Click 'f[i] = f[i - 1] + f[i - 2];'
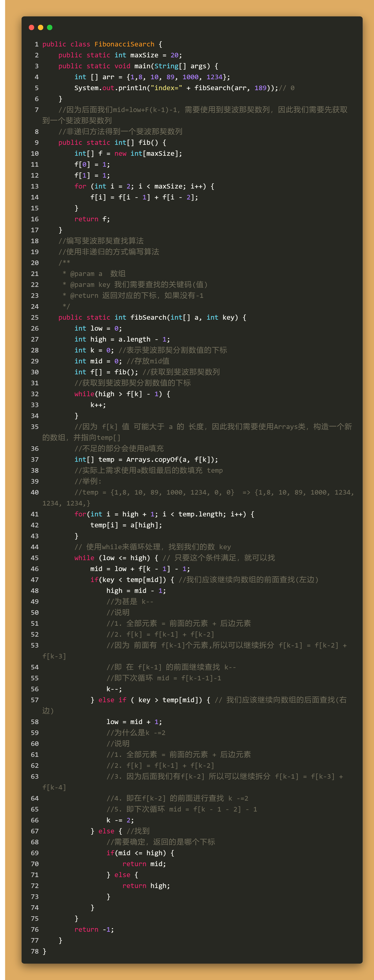The width and height of the screenshot is (374, 980). coord(144,197)
